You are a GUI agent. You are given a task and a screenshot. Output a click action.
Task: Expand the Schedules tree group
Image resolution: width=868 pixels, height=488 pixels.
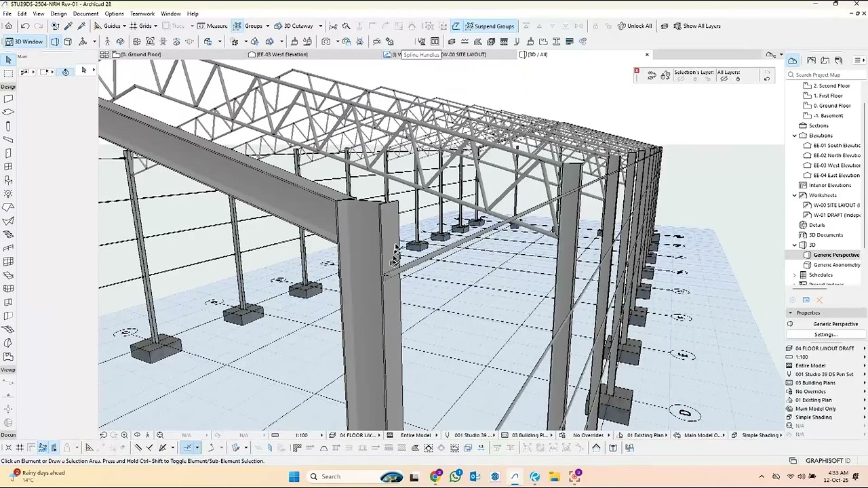(x=795, y=275)
